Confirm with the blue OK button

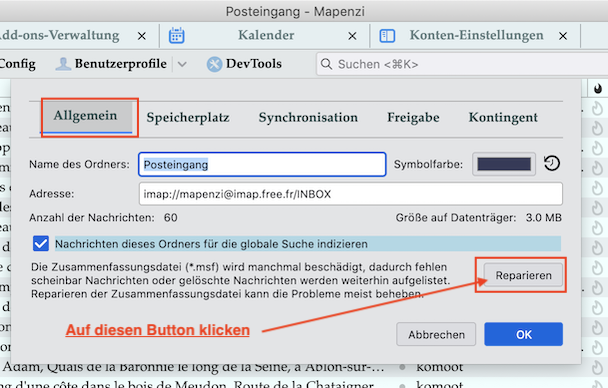[x=523, y=334]
